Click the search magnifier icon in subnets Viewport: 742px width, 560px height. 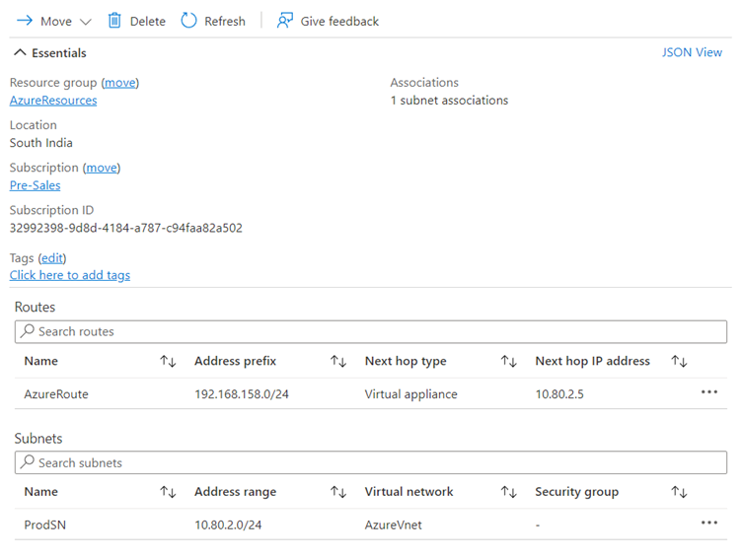28,461
